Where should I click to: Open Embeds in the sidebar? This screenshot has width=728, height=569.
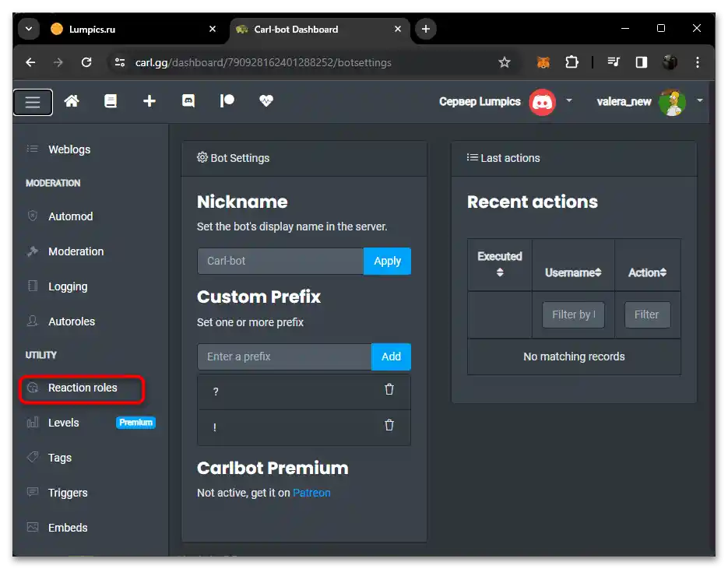[x=68, y=529]
